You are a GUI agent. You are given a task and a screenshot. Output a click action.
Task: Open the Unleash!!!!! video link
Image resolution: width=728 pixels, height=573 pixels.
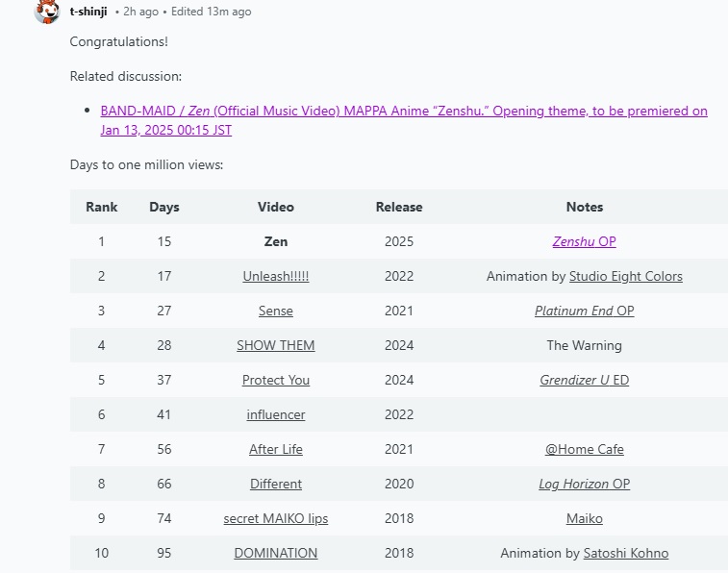(276, 276)
